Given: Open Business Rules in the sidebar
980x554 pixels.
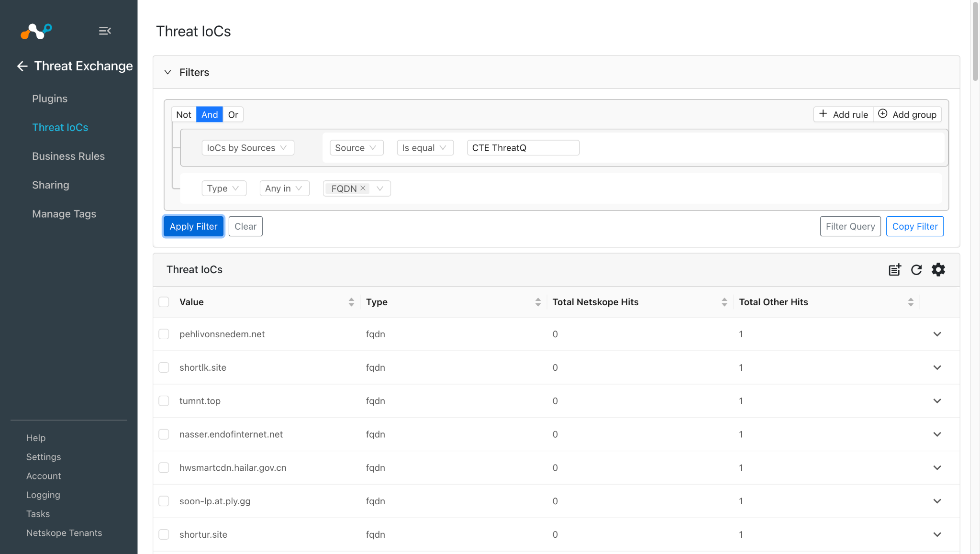Looking at the screenshot, I should pyautogui.click(x=68, y=156).
